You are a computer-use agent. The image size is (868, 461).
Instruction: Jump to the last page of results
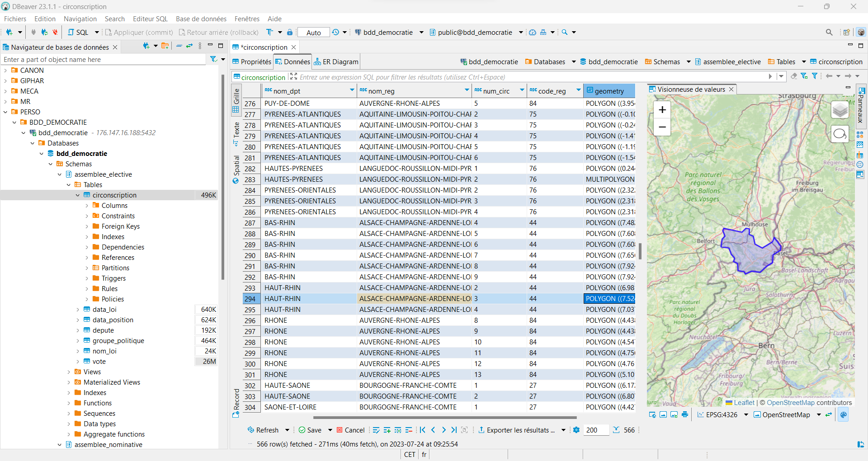tap(454, 430)
